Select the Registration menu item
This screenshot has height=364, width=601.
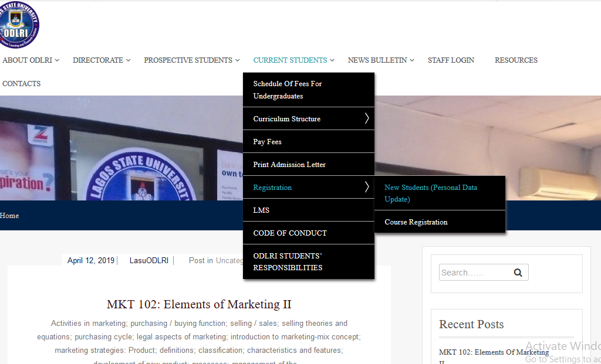[x=309, y=187]
